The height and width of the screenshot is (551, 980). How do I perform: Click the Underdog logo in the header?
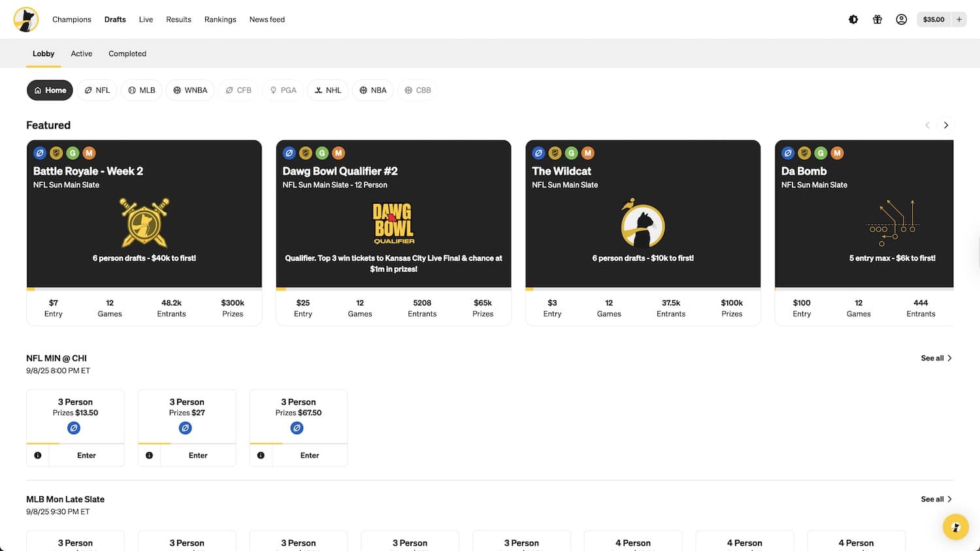point(26,20)
